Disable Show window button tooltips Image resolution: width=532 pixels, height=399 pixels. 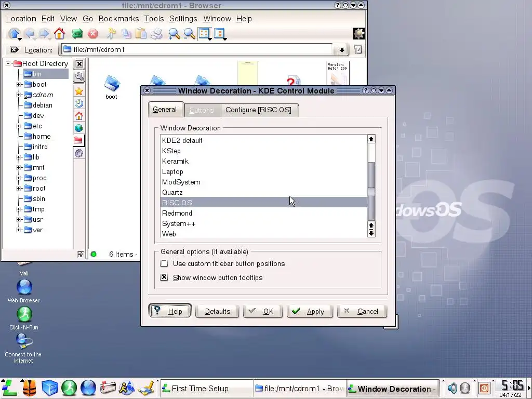click(164, 277)
